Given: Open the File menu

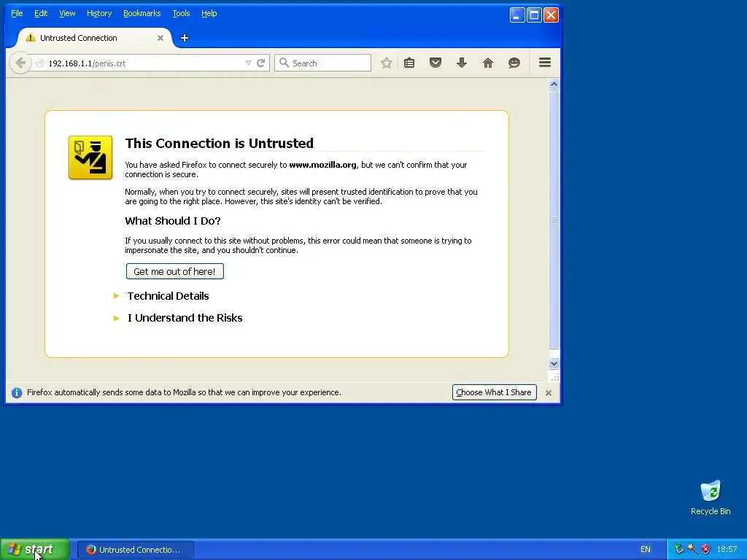Looking at the screenshot, I should (x=17, y=13).
